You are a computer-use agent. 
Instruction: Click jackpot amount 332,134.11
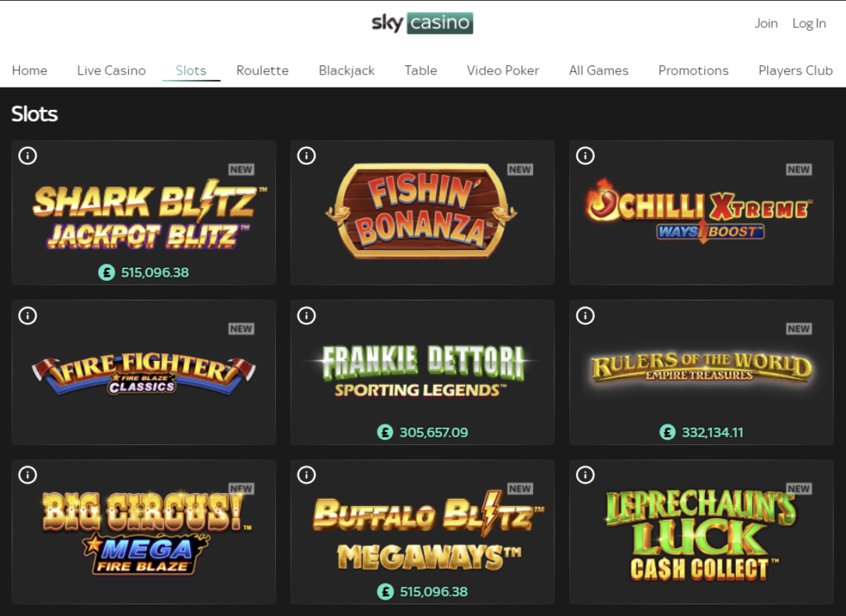(713, 432)
